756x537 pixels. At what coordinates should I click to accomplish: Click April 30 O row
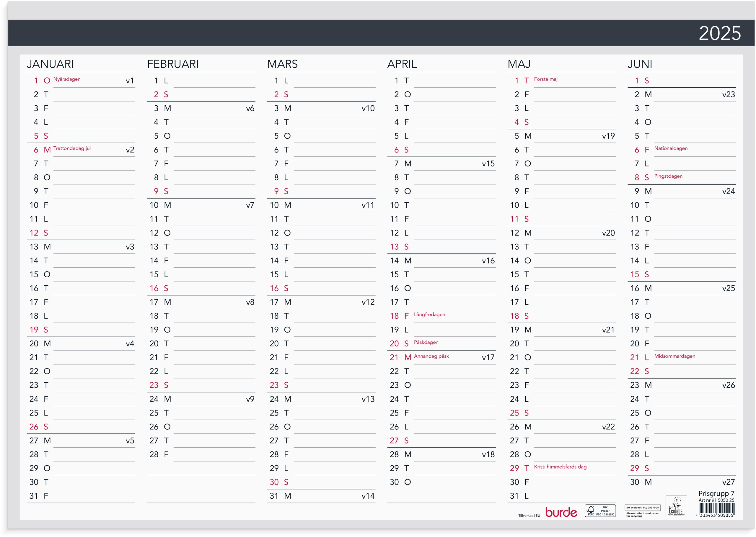coord(441,482)
